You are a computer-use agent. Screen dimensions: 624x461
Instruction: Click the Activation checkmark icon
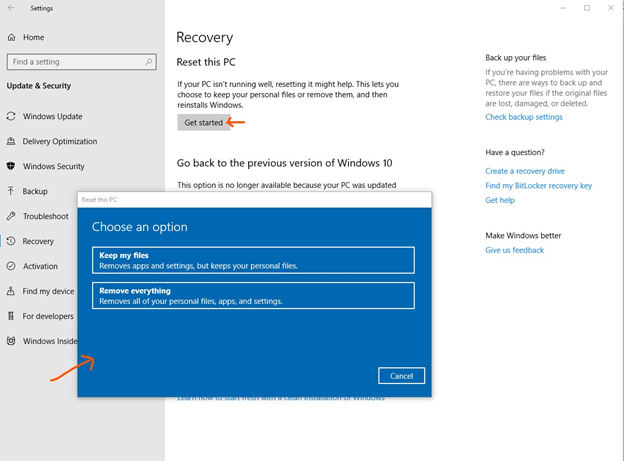point(11,266)
